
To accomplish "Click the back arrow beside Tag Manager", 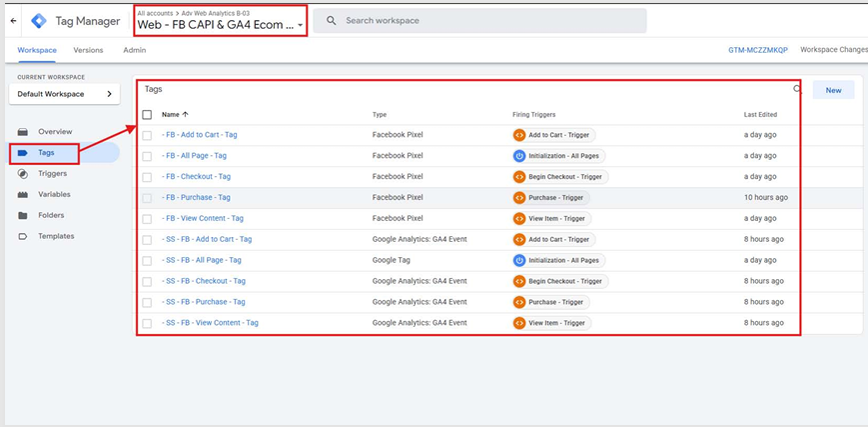I will coord(13,21).
